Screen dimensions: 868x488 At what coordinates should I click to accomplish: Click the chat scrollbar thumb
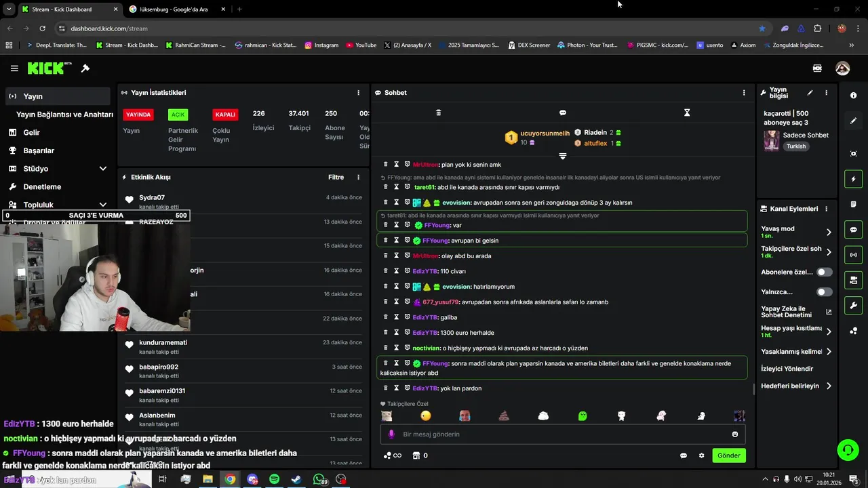[x=753, y=390]
